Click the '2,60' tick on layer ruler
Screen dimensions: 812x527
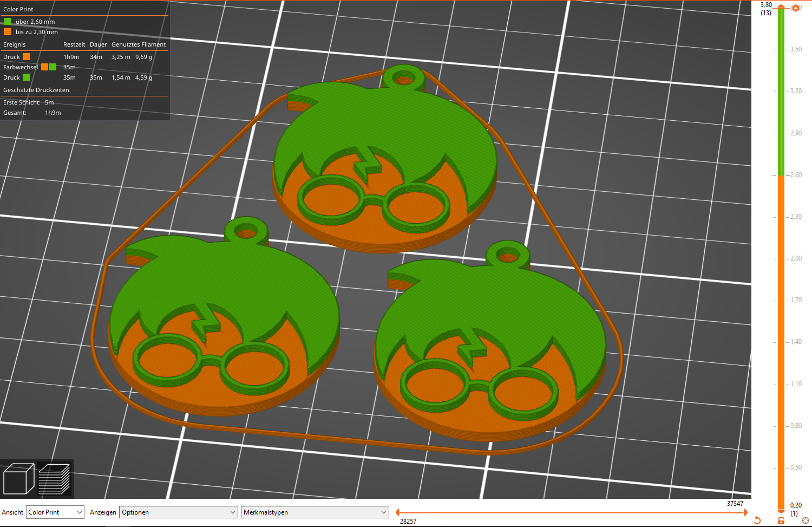796,175
